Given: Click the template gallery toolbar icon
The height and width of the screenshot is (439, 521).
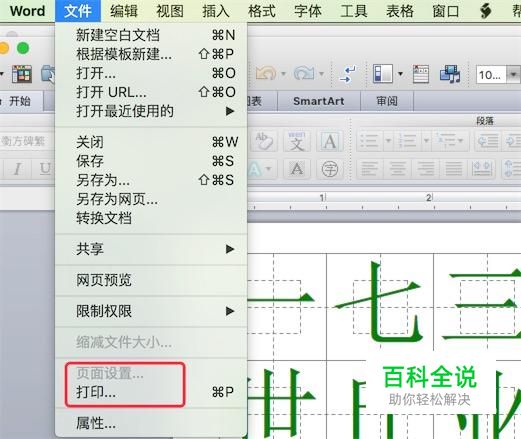Looking at the screenshot, I should point(22,74).
